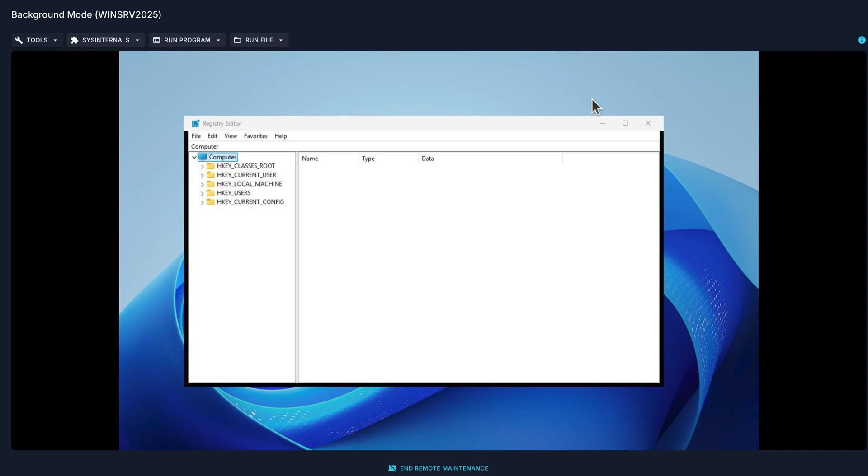The height and width of the screenshot is (476, 868).
Task: Click the registry address bar showing Computer
Action: pos(424,146)
